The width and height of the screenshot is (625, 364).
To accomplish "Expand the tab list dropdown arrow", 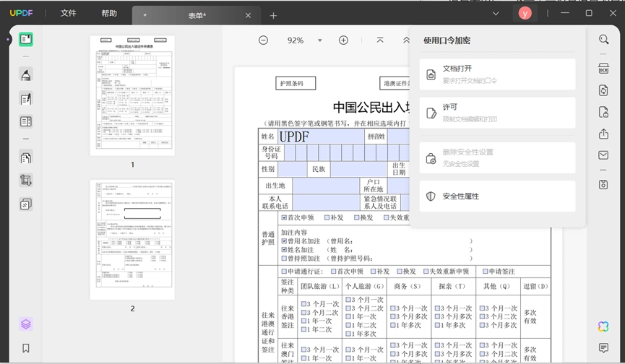I will coord(496,14).
